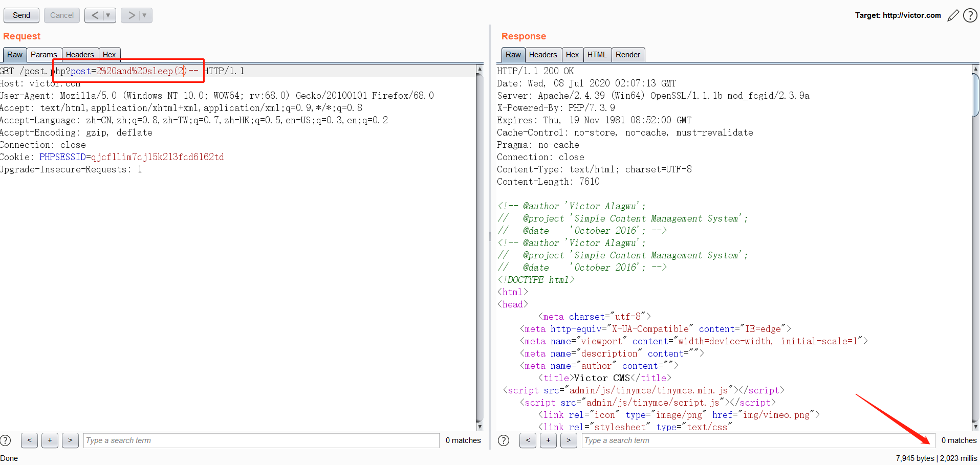Click the plus button in response search bar
980x465 pixels.
coord(548,440)
